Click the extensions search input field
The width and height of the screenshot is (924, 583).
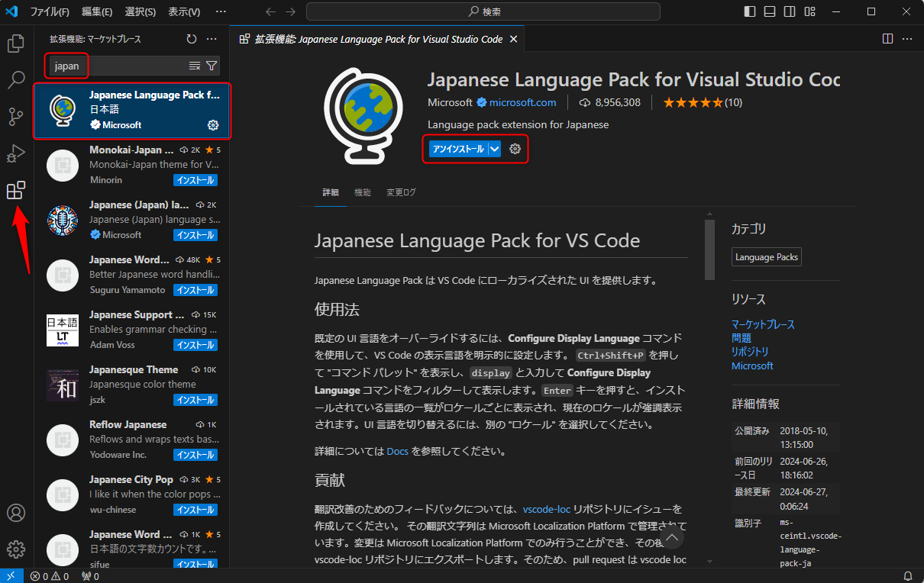tap(122, 66)
